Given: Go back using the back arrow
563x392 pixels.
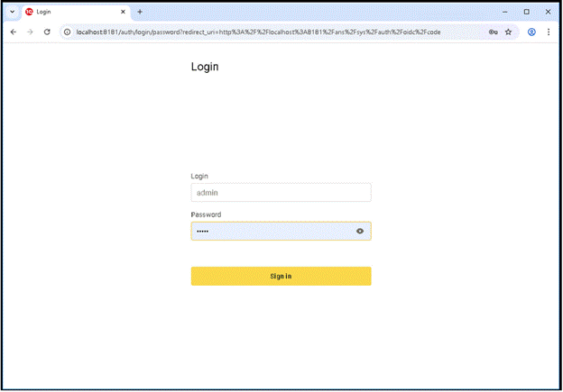Looking at the screenshot, I should pyautogui.click(x=13, y=32).
